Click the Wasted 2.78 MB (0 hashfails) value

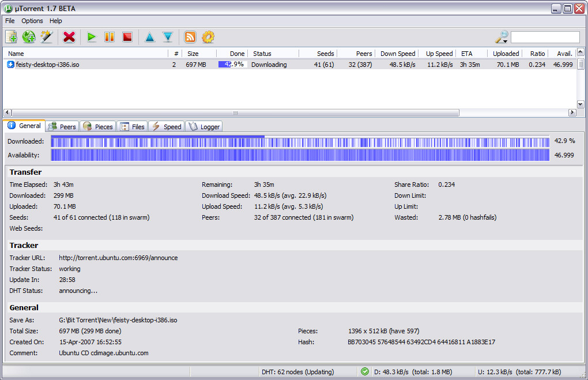tap(468, 217)
